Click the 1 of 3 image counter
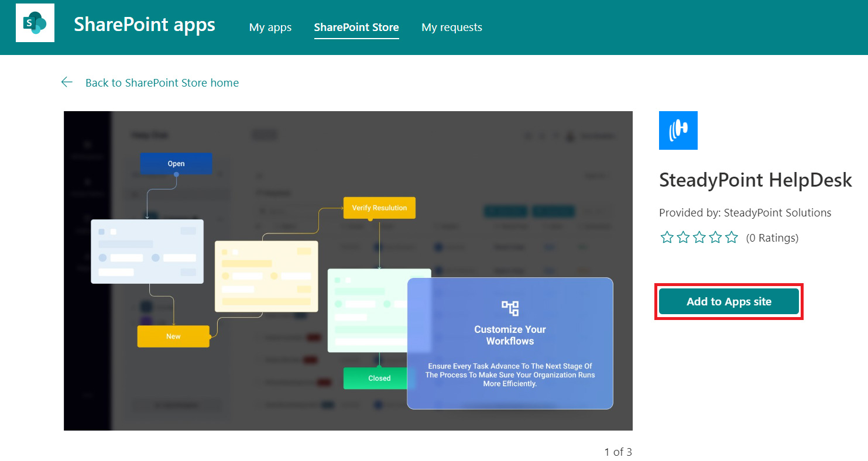Viewport: 868px width, 461px height. (x=618, y=452)
